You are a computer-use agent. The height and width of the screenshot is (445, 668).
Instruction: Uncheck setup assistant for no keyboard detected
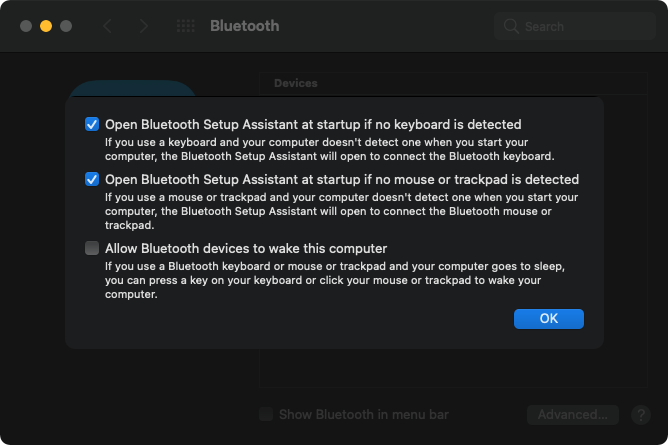pos(92,125)
